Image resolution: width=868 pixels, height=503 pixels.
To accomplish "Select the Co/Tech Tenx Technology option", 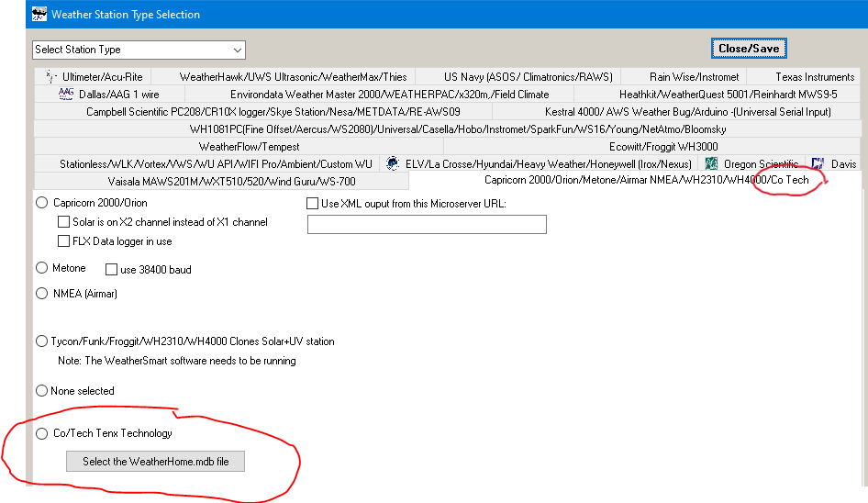I will coord(41,433).
